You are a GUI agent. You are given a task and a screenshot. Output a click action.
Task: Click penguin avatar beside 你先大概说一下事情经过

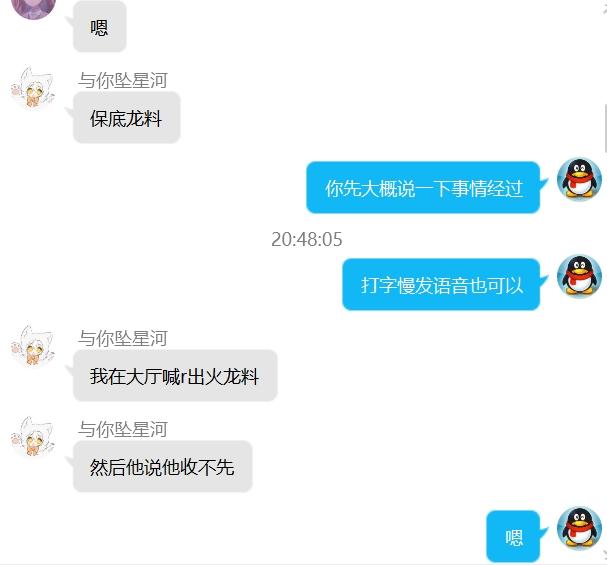579,179
